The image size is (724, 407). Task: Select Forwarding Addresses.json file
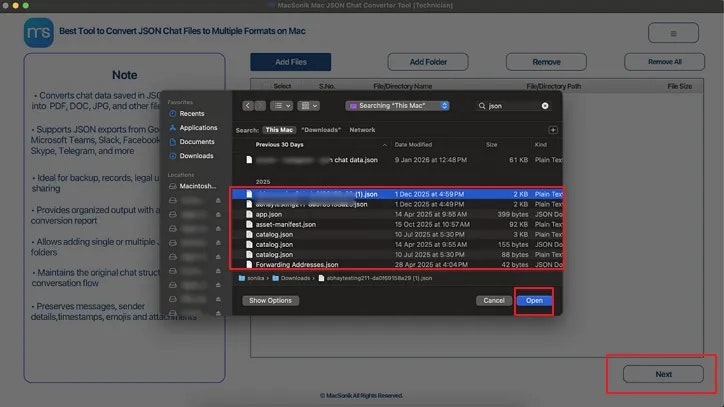click(398, 265)
